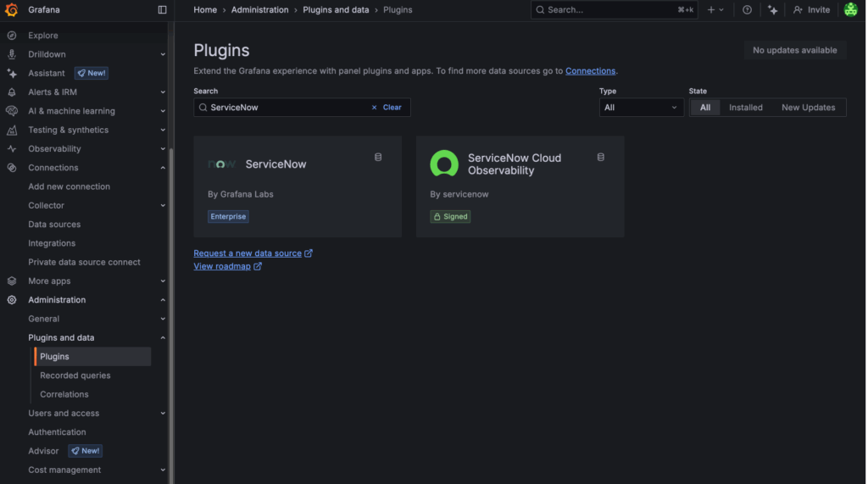The width and height of the screenshot is (868, 484).
Task: Click the More apps layers icon
Action: pos(12,281)
